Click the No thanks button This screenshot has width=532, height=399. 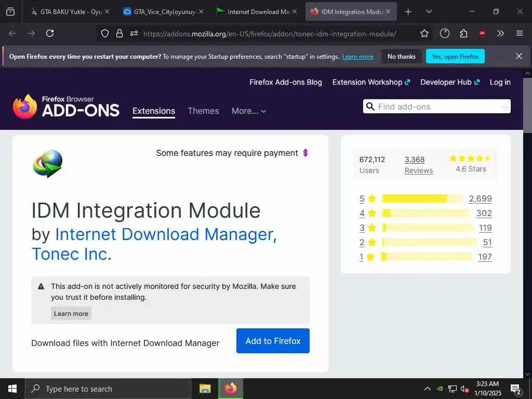tap(402, 56)
